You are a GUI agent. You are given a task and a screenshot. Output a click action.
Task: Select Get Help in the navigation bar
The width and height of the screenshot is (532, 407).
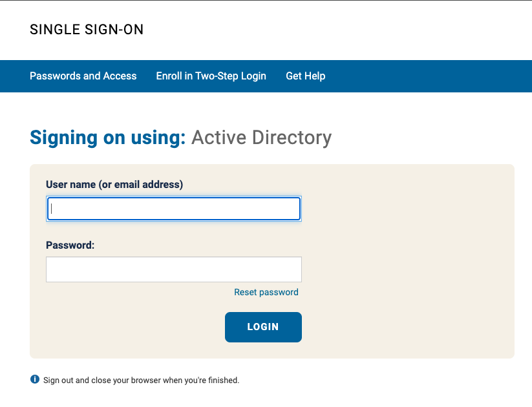[305, 76]
